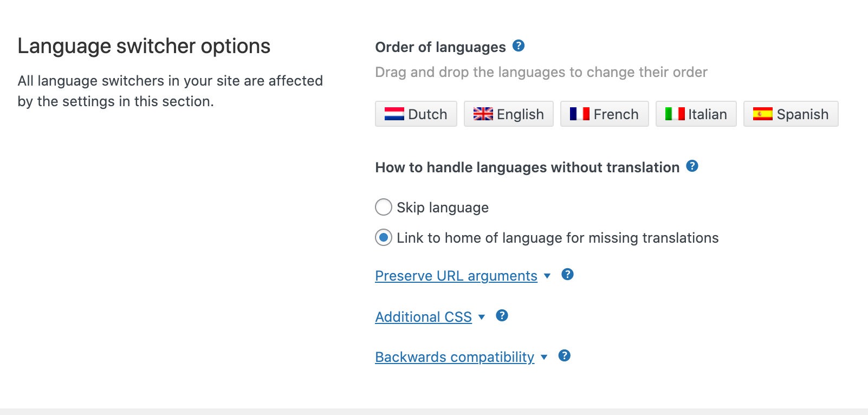The height and width of the screenshot is (415, 868).
Task: Open help tooltip for Additional CSS
Action: 502,316
